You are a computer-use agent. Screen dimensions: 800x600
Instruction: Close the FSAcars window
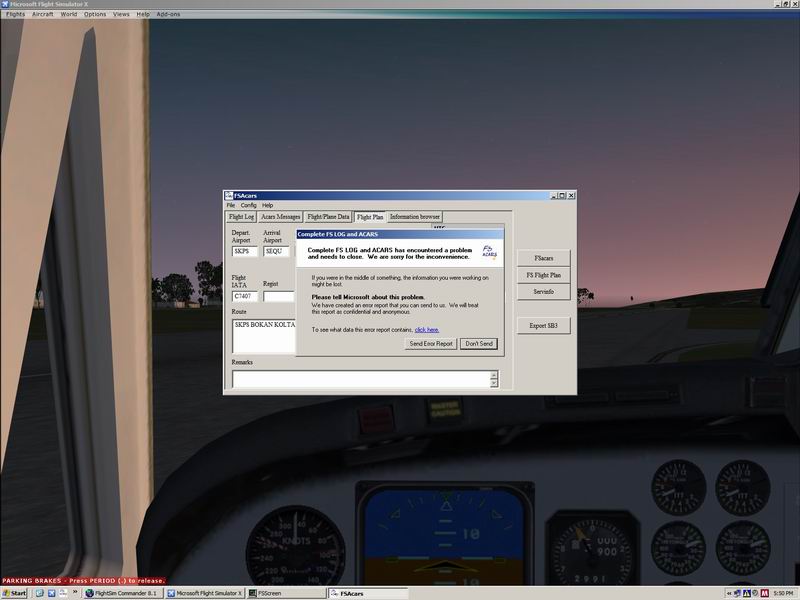[571, 195]
